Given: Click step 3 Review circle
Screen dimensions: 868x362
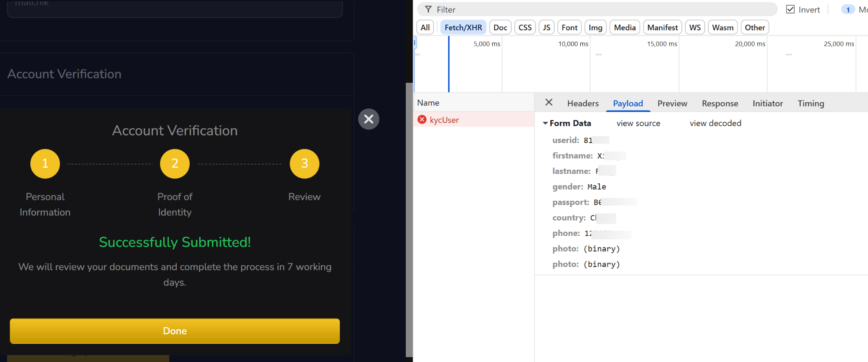Looking at the screenshot, I should pos(304,164).
